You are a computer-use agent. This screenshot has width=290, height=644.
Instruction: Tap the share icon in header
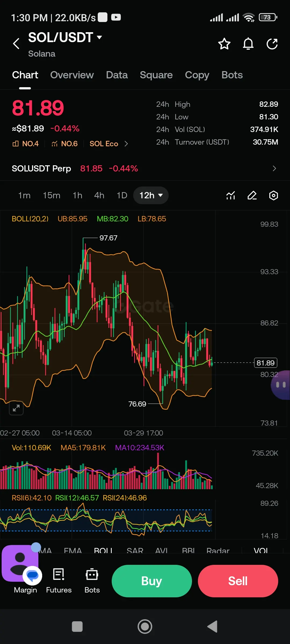pos(272,44)
